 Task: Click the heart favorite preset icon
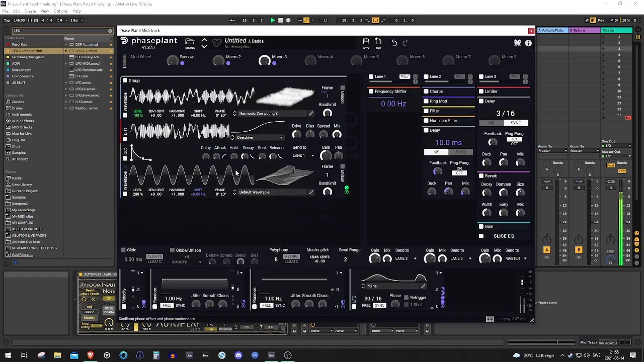[217, 43]
